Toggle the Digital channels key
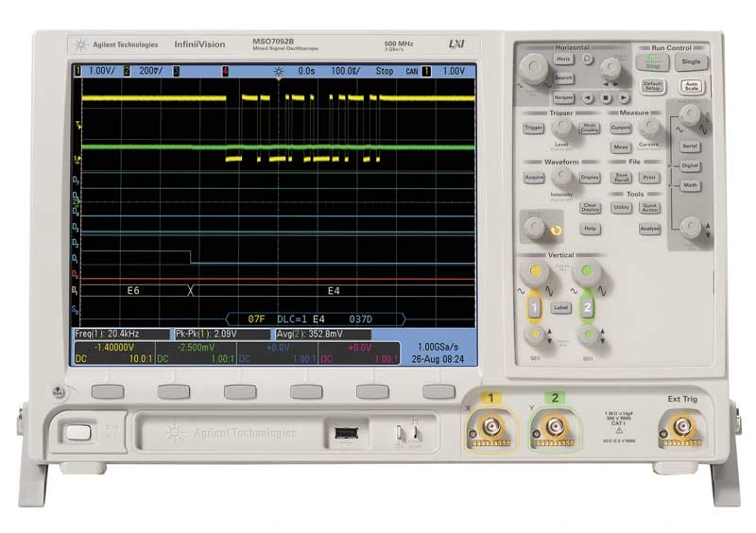Image resolution: width=756 pixels, height=533 pixels. point(690,165)
